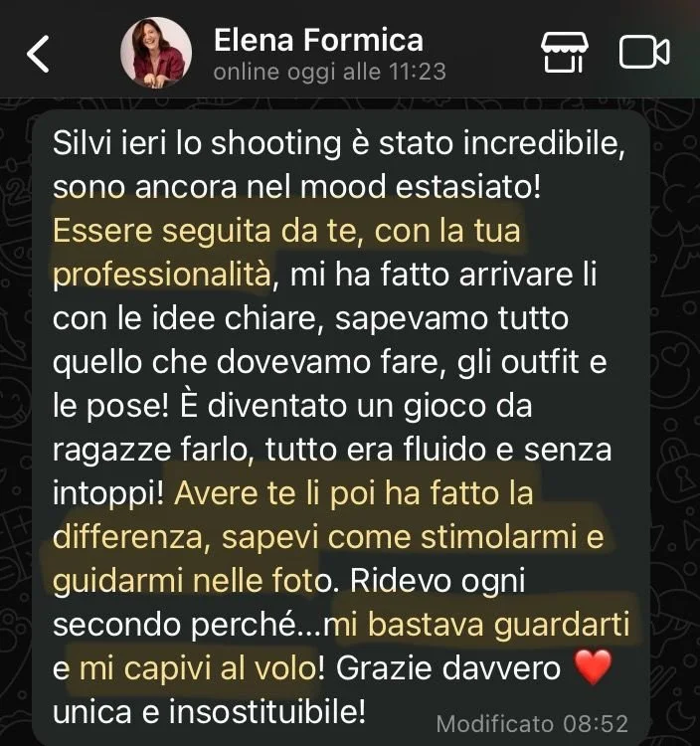700x746 pixels.
Task: Tap 'unica e insostituibile!' closing line
Action: tap(209, 712)
